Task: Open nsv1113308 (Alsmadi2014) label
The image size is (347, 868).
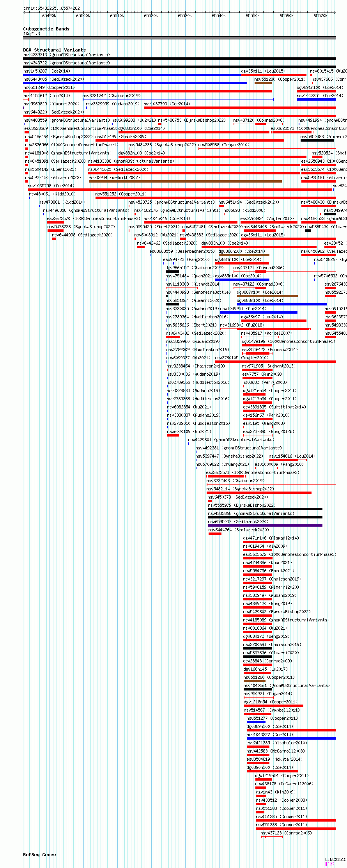Action: pos(193,284)
